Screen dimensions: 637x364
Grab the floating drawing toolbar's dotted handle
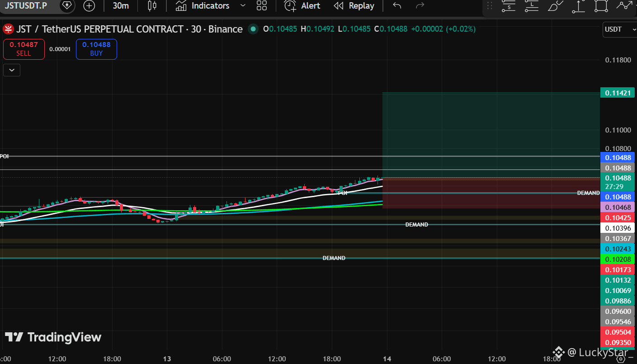coord(490,6)
